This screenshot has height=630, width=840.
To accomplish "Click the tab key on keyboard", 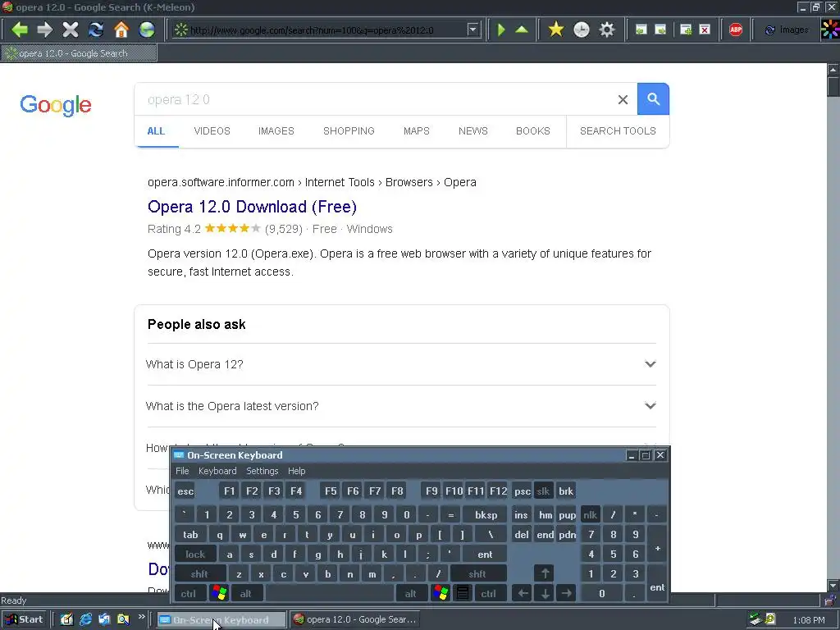I will [190, 535].
